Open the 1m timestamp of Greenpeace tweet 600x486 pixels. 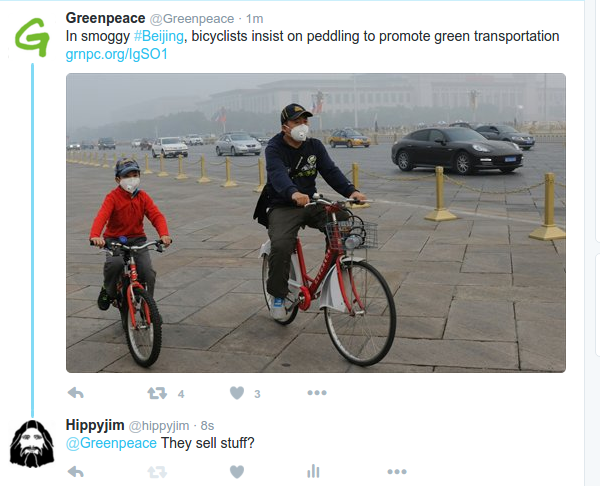coord(254,19)
